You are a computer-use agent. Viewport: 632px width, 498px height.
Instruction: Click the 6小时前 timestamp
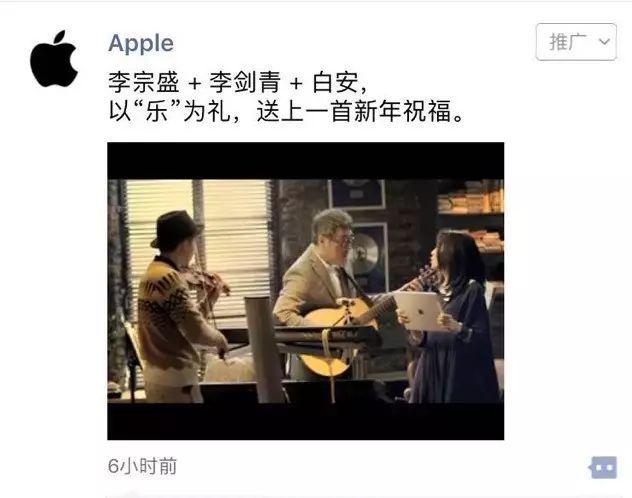pyautogui.click(x=142, y=466)
